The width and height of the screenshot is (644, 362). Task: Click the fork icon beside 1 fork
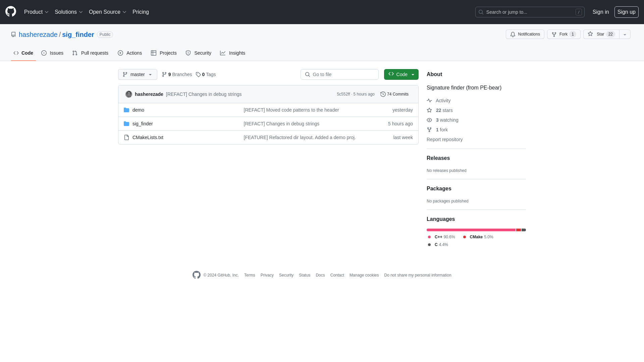[429, 130]
